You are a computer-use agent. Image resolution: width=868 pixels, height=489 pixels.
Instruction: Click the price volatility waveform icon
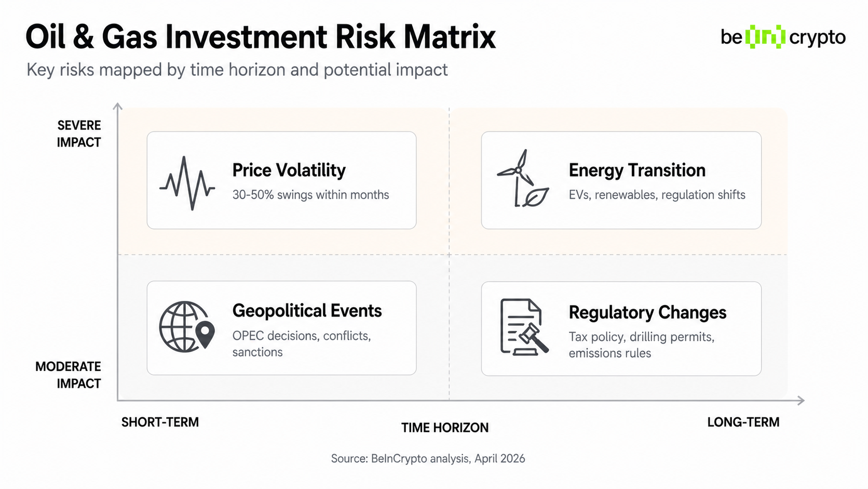pyautogui.click(x=187, y=182)
